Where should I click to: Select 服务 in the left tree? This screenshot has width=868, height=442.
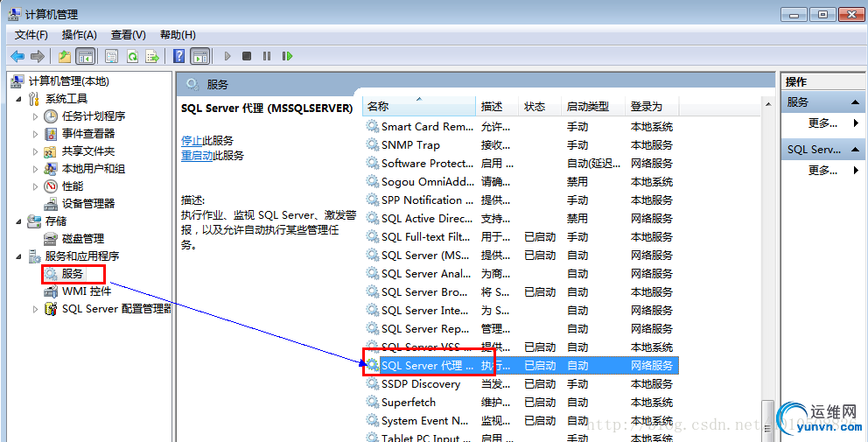[73, 274]
